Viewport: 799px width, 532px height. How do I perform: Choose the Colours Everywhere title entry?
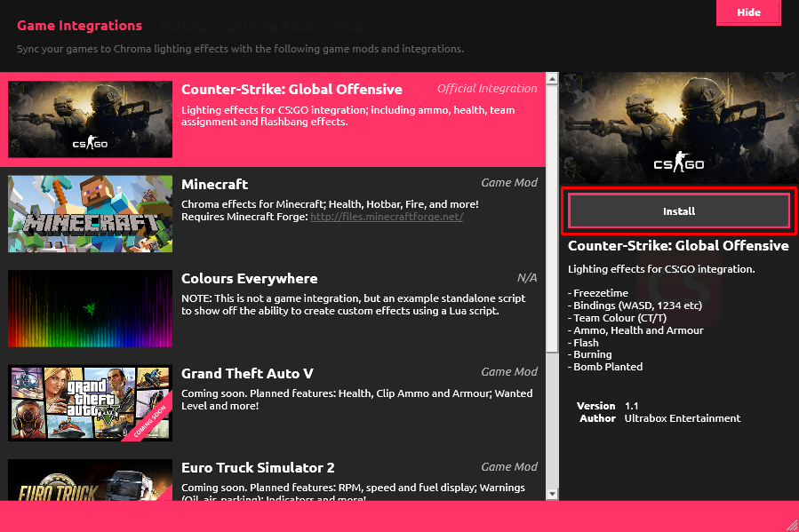coord(249,278)
